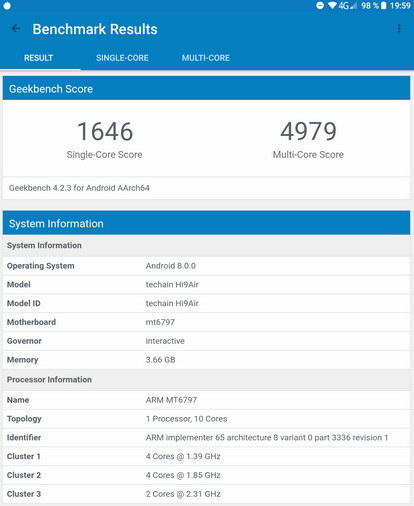Tap the Wi-Fi signal status icon
414x506 pixels.
[332, 5]
